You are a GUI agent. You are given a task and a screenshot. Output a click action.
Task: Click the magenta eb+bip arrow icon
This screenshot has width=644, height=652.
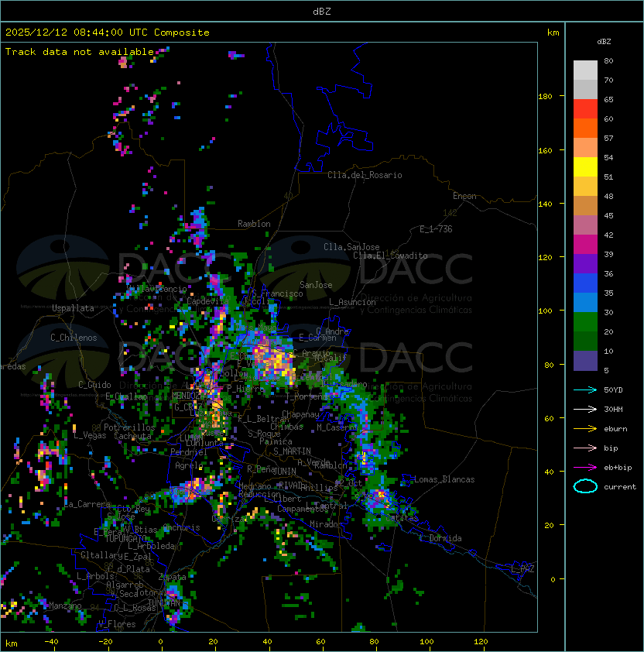pyautogui.click(x=585, y=468)
